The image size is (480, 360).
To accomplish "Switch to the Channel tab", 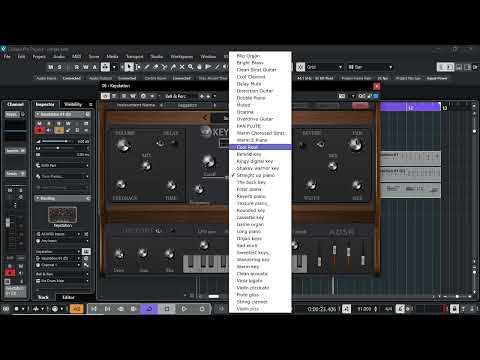I will [x=15, y=104].
